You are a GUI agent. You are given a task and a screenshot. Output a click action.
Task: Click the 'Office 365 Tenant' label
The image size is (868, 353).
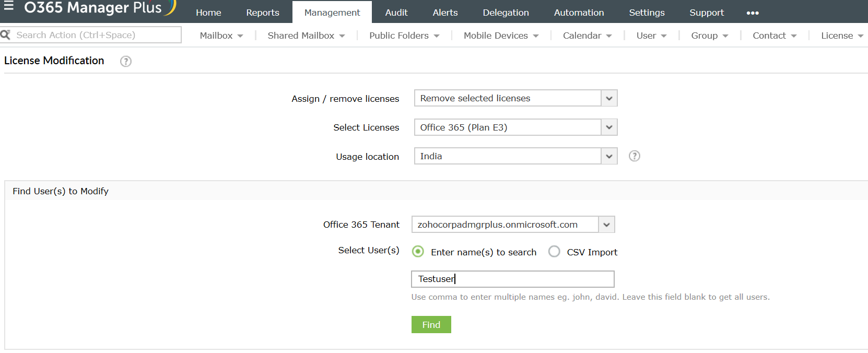click(361, 225)
